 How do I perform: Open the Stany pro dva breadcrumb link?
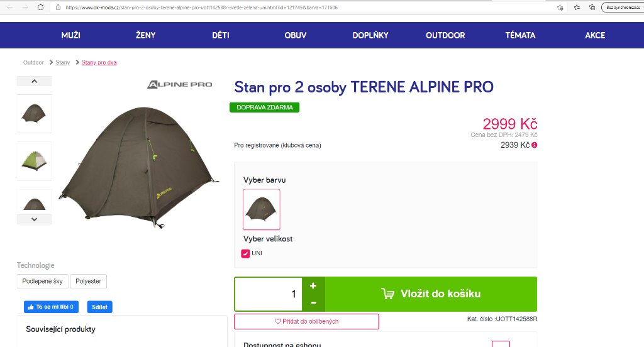(x=99, y=62)
